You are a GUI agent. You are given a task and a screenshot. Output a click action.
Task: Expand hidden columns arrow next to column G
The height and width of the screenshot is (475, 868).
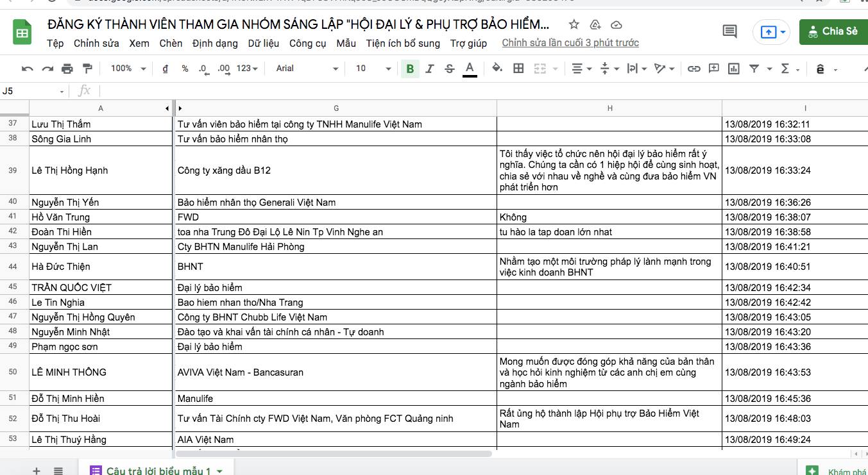[180, 108]
